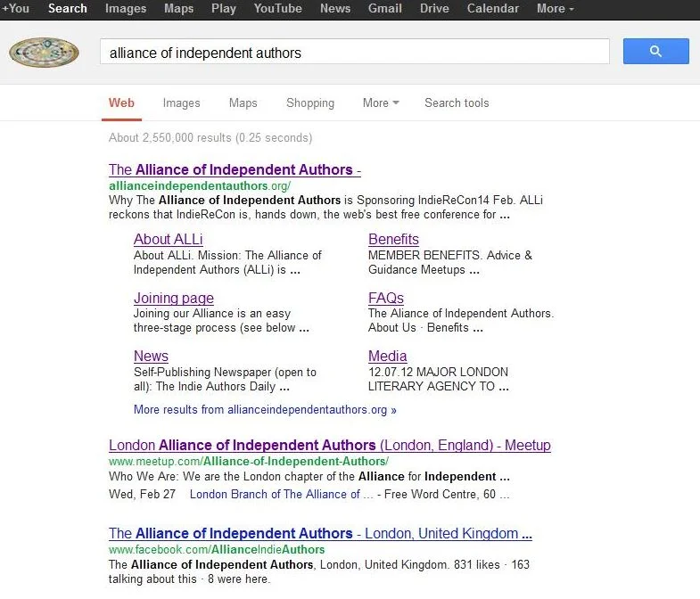Viewport: 700px width, 599px height.
Task: Open the About ALLi sitelink
Action: pyautogui.click(x=168, y=240)
